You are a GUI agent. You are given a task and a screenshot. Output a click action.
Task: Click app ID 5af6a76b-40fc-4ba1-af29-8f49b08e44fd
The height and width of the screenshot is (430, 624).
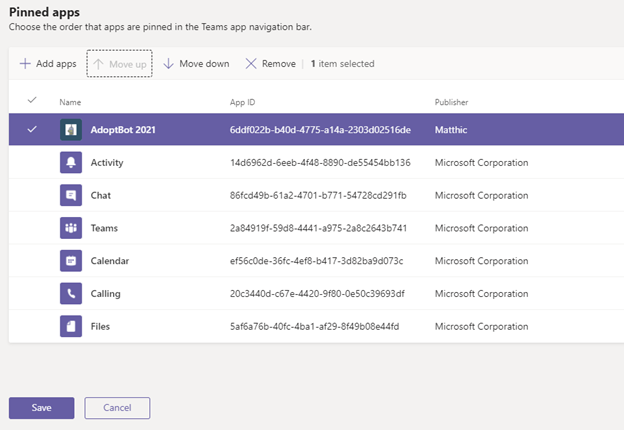coord(314,326)
